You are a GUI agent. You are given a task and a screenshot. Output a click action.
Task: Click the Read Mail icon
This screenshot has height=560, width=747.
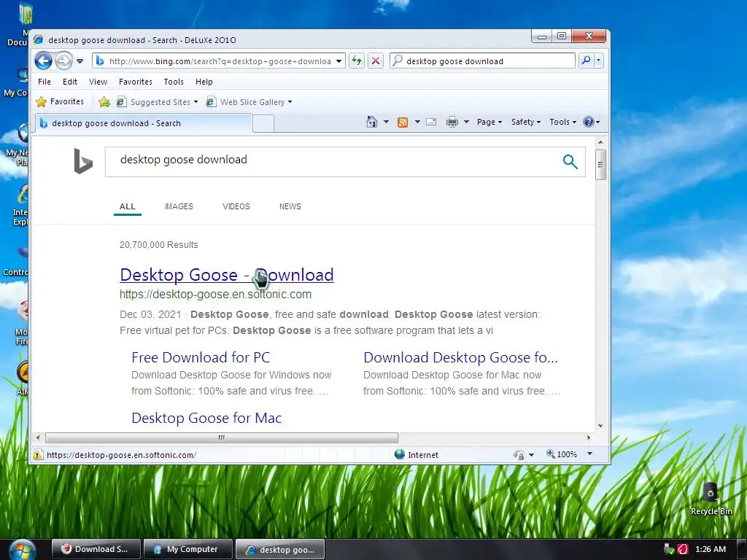(431, 122)
